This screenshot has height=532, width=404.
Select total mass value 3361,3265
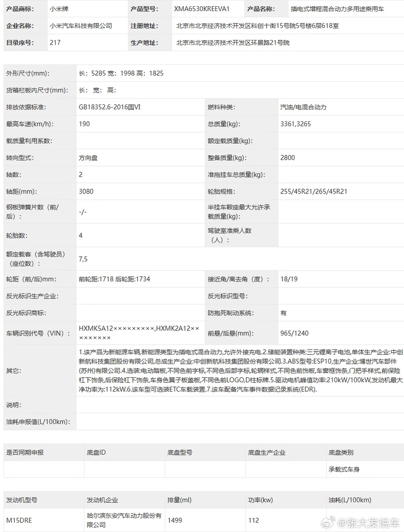point(295,124)
